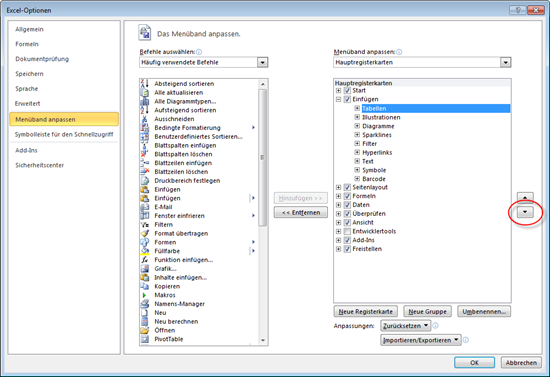
Task: Select the Alle Diagrammtypen chart icon
Action: (145, 101)
